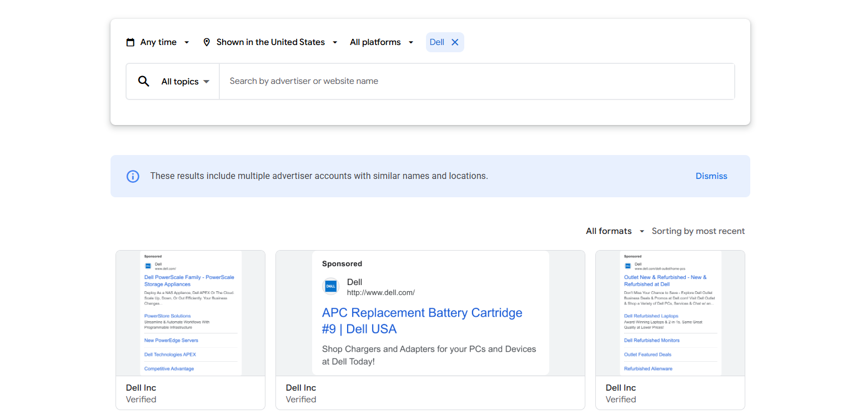This screenshot has width=868, height=414.
Task: Click the Dell Technologies APEX sitelink
Action: pyautogui.click(x=170, y=355)
